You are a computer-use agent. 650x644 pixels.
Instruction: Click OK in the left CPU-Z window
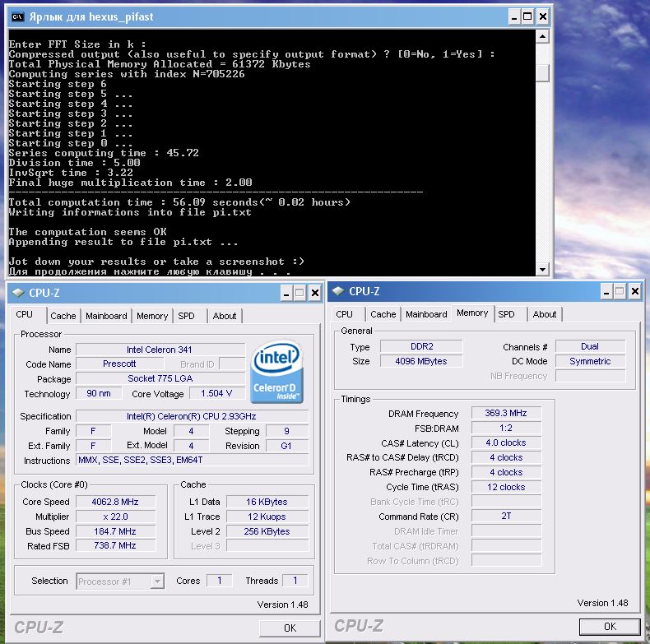point(290,628)
